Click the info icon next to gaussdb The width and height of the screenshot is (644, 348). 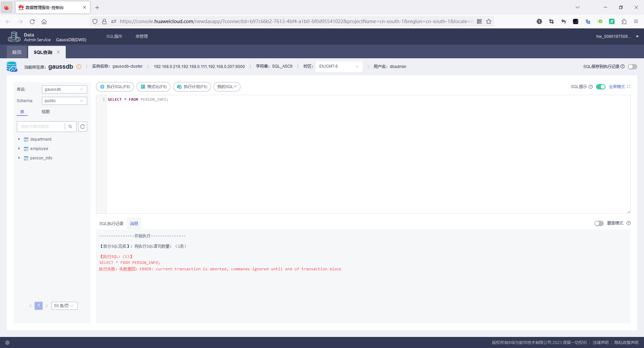pyautogui.click(x=79, y=67)
